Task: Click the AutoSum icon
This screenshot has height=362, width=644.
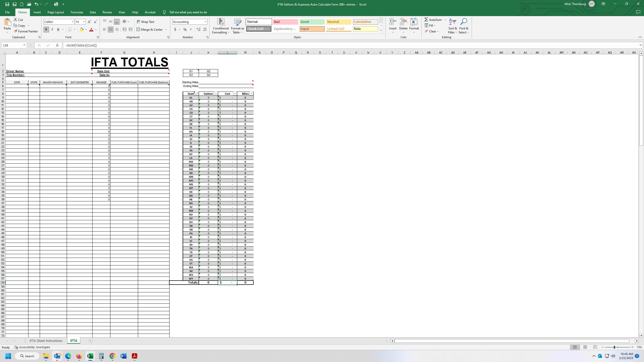Action: 427,19
